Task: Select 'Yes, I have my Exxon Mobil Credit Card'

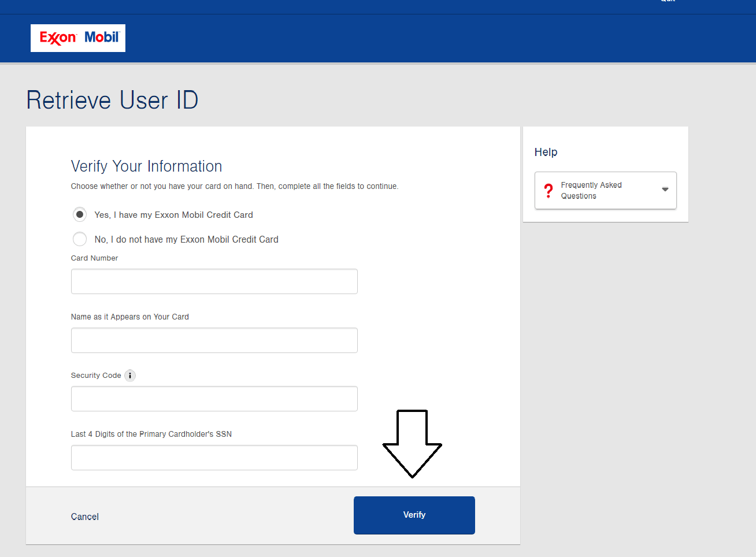Action: coord(80,214)
